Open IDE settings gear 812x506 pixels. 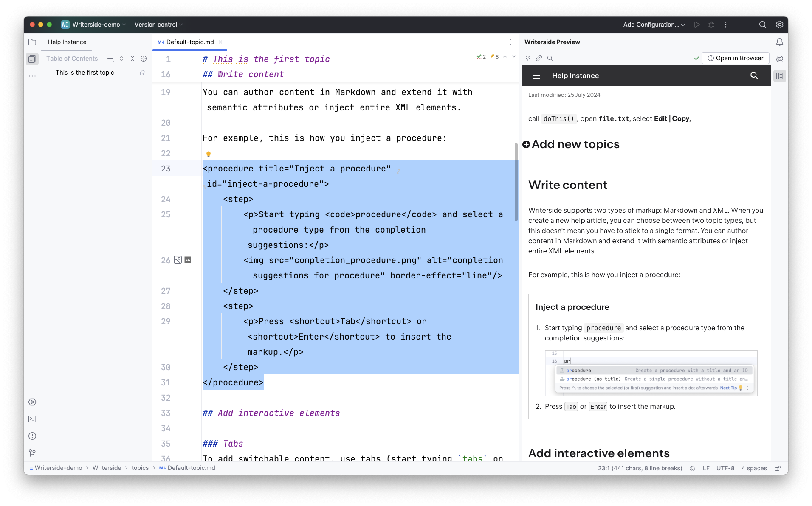[x=780, y=25]
